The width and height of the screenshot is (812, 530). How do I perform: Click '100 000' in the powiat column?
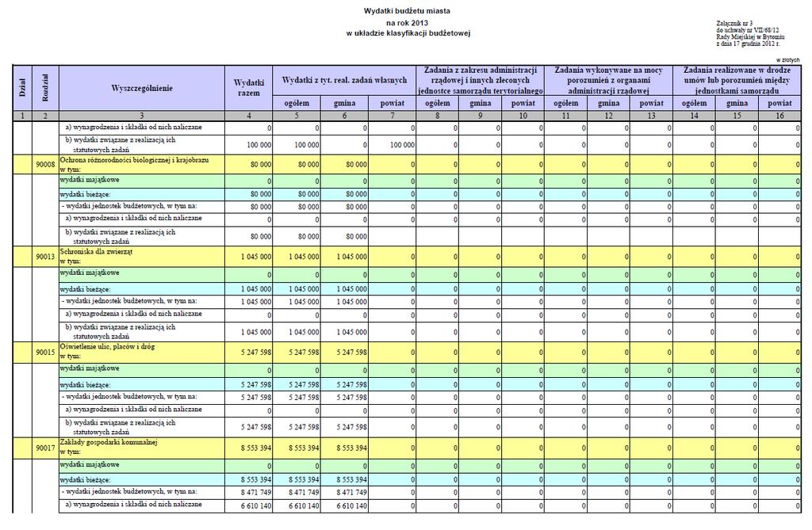[x=402, y=146]
